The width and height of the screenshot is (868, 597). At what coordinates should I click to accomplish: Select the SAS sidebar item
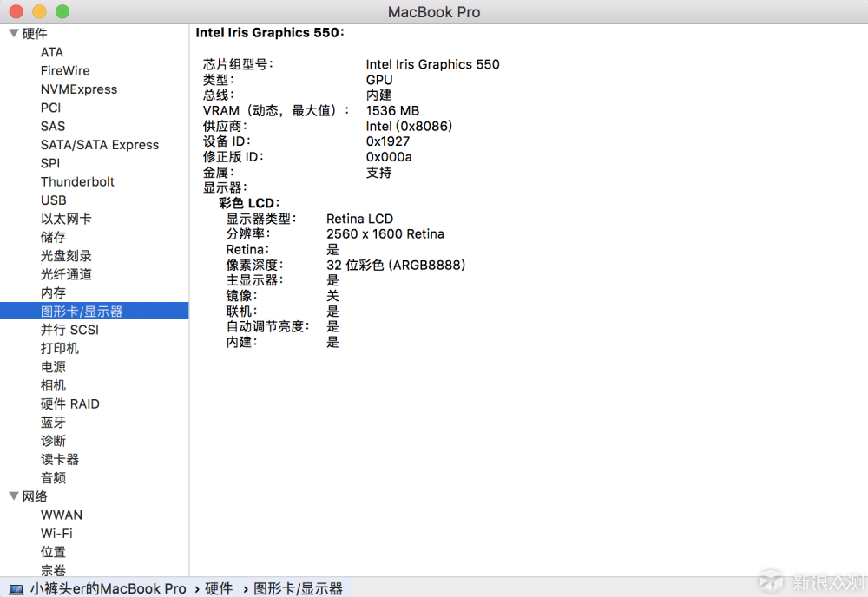coord(53,126)
